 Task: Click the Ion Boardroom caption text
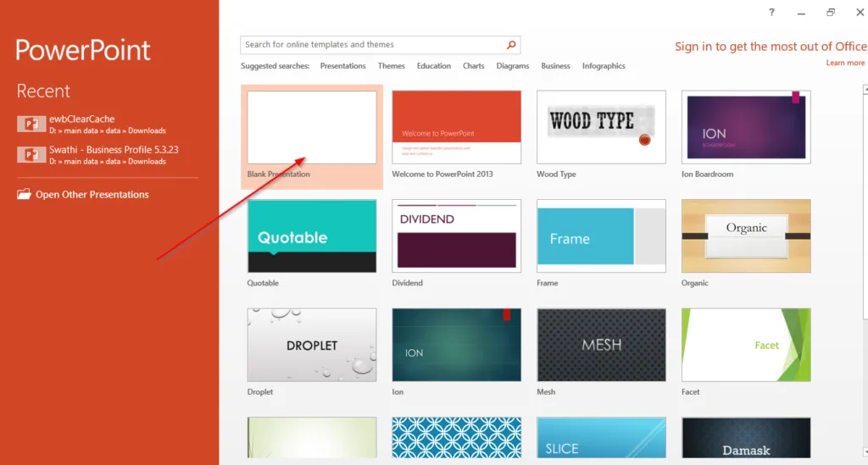[708, 174]
